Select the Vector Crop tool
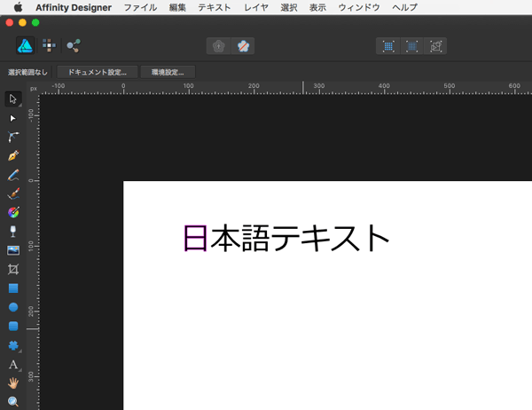 coord(13,270)
